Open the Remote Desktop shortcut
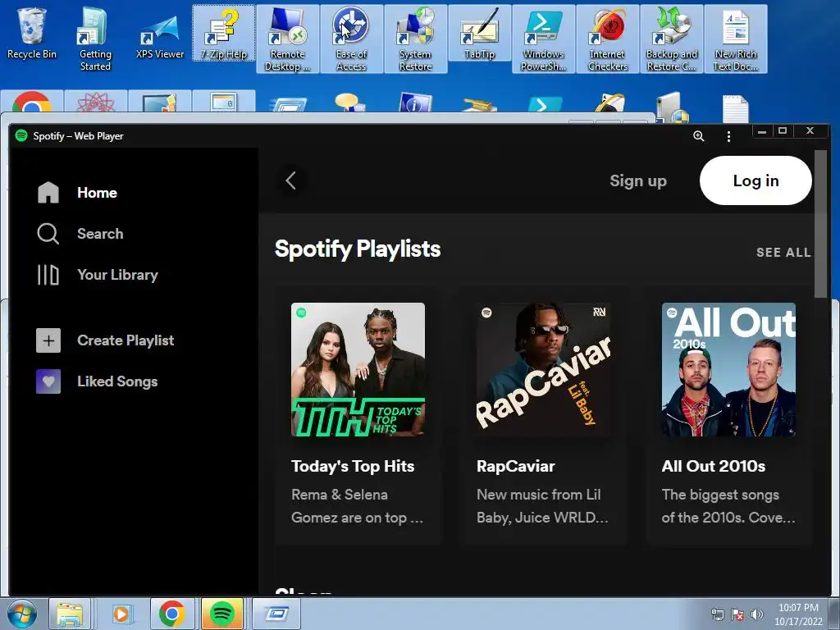840x630 pixels. click(x=288, y=39)
